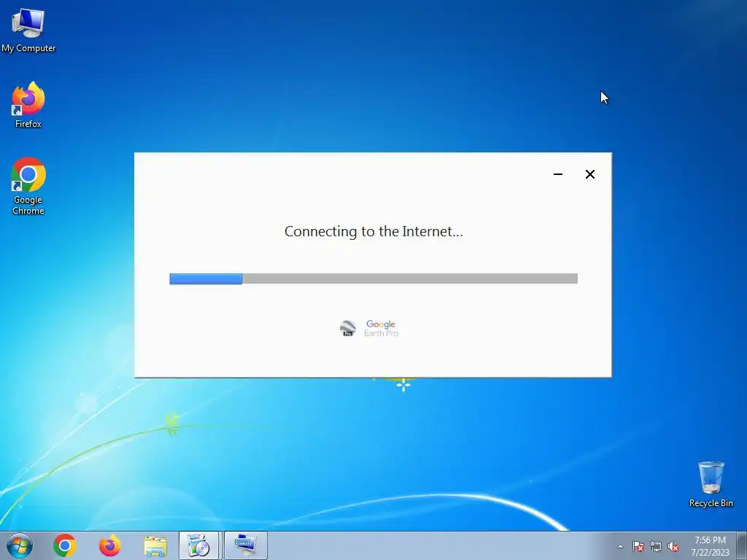Viewport: 747px width, 560px height.
Task: Open Action Center flag icon
Action: coord(638,546)
